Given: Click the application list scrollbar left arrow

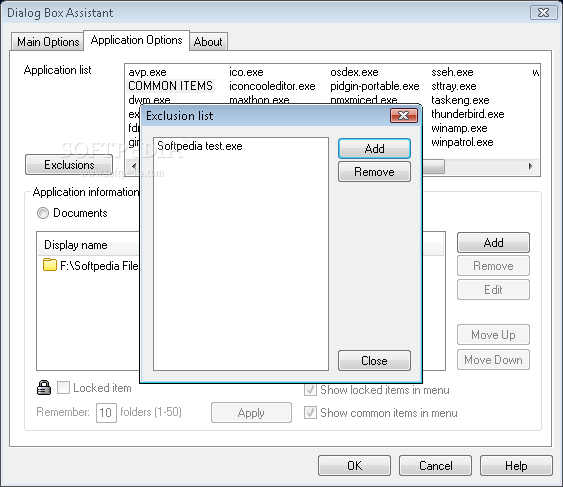Looking at the screenshot, I should 134,166.
